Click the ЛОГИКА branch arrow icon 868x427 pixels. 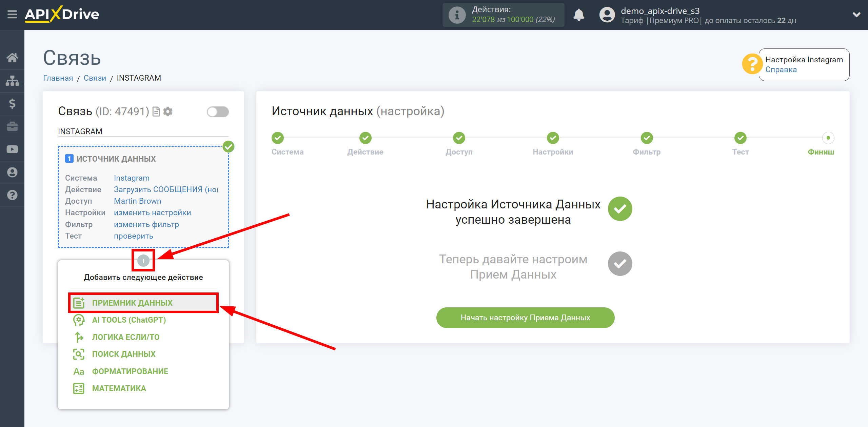79,337
